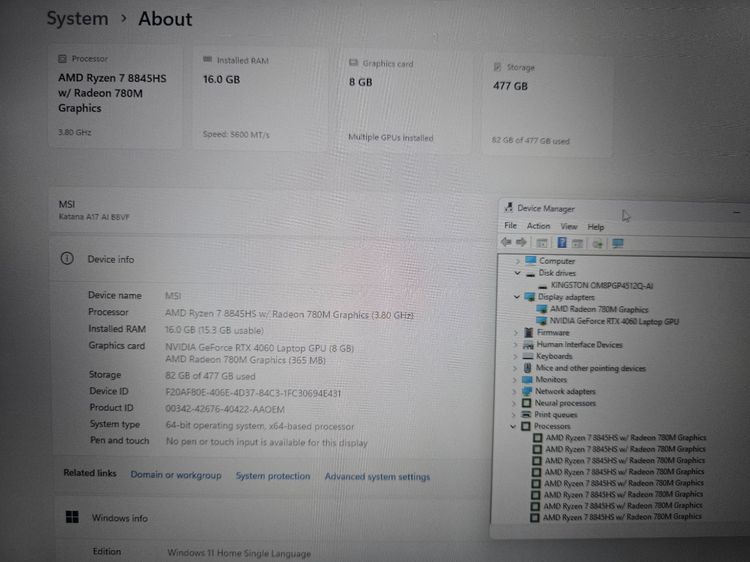Click the Windows logo beside Windows info
This screenshot has height=562, width=750.
point(72,517)
